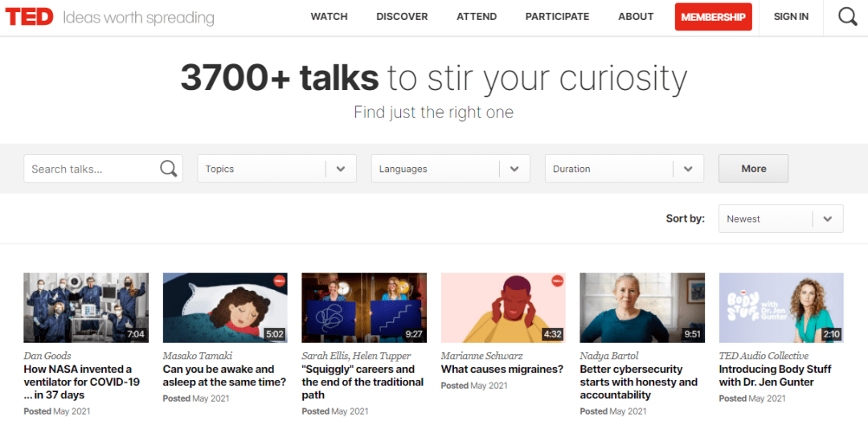The width and height of the screenshot is (868, 425).
Task: Open the PARTICIPATE menu
Action: click(558, 17)
